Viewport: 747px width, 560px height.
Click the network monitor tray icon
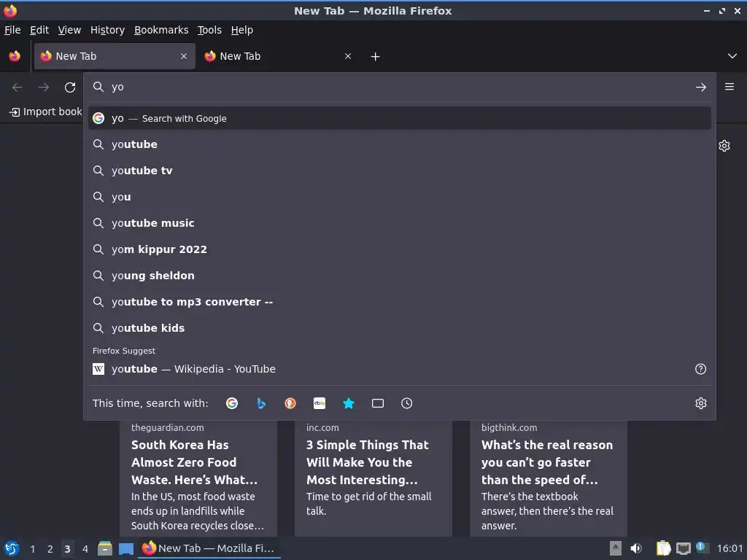click(684, 548)
